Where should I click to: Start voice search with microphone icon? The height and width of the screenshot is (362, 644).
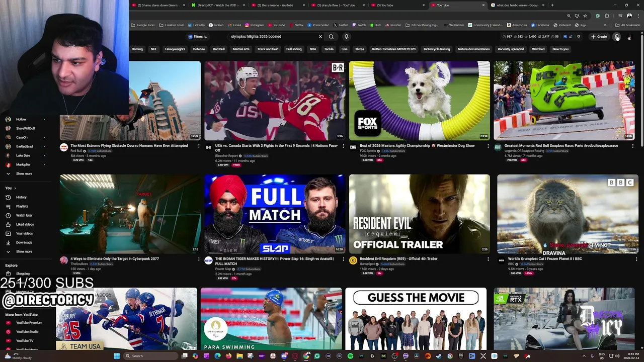click(x=346, y=37)
